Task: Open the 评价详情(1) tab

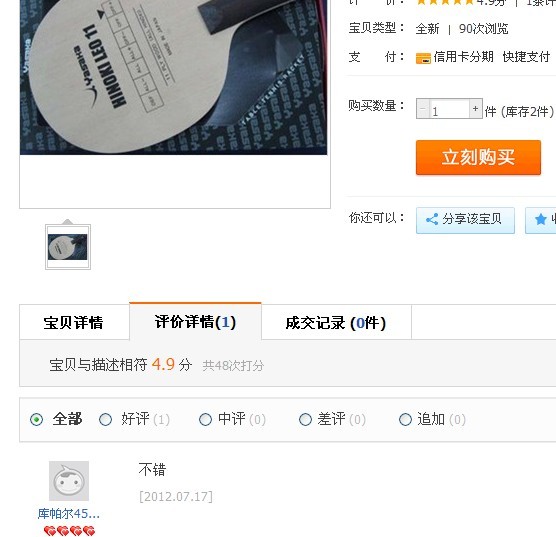Action: click(195, 321)
